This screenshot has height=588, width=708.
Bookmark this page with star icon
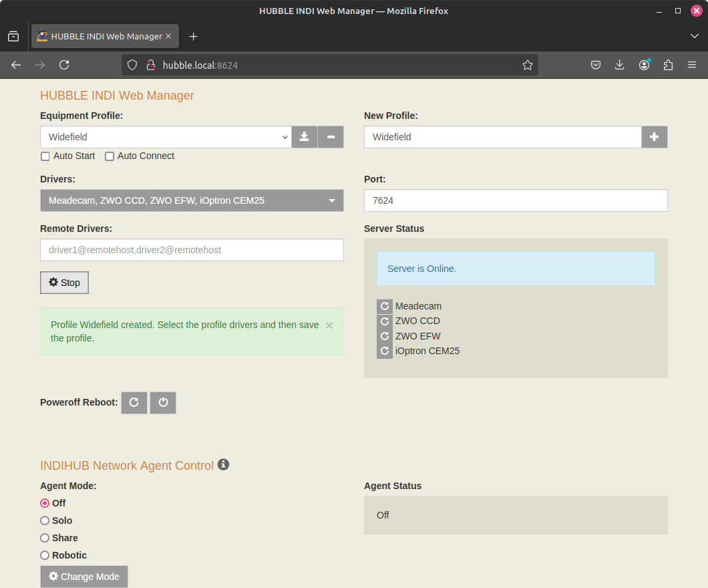coord(528,65)
